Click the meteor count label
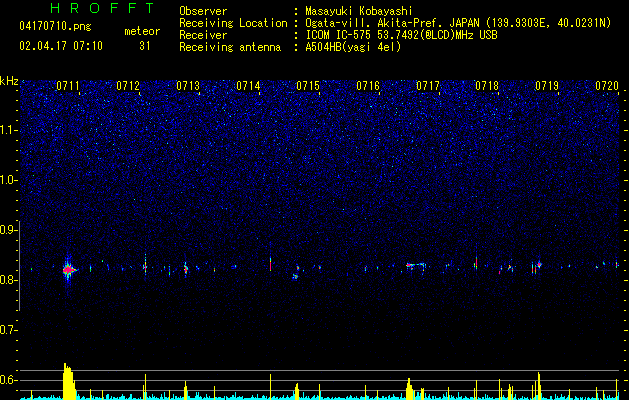Viewport: 629px width, 400px height. [x=142, y=31]
